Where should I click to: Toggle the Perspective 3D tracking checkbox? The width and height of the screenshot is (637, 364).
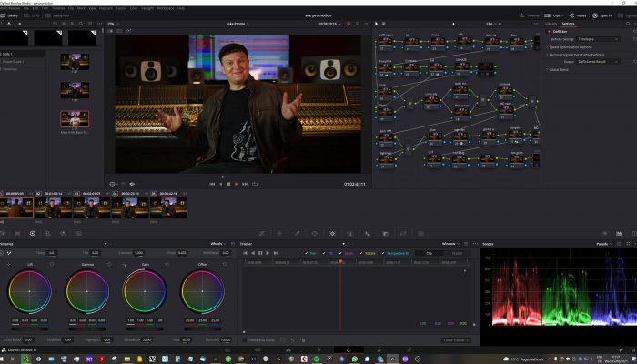pos(383,253)
